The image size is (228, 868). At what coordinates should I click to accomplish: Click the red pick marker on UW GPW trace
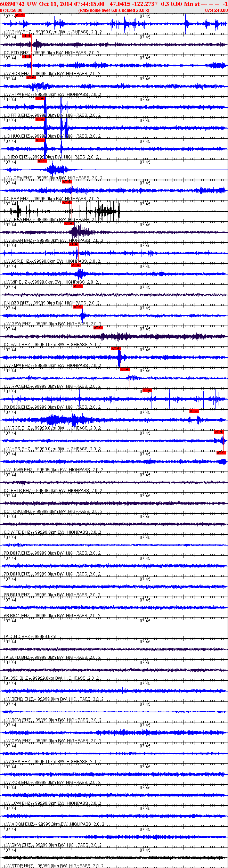[x=78, y=307]
